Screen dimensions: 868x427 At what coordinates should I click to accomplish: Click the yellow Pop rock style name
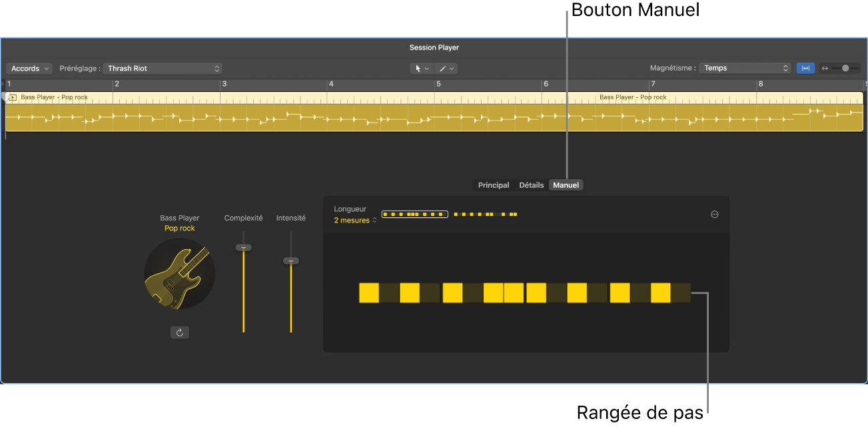coord(180,228)
